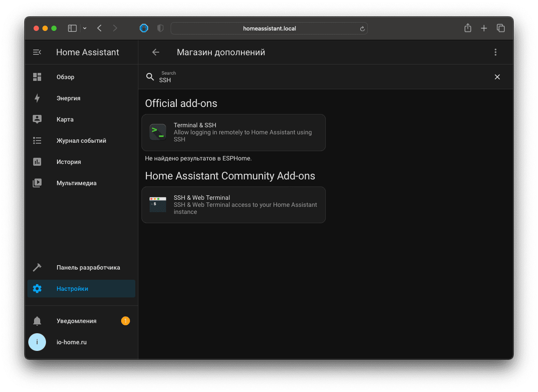Go forward in Safari history
Image resolution: width=538 pixels, height=392 pixels.
[115, 28]
